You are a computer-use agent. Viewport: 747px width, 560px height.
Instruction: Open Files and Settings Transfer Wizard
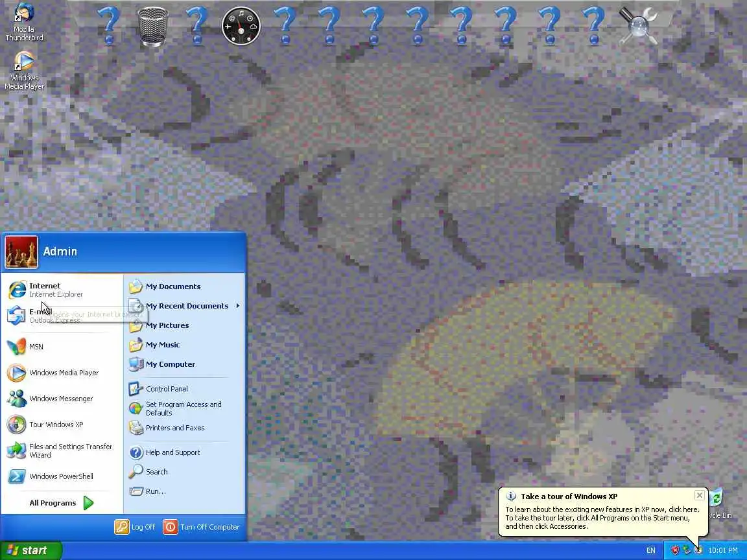click(x=62, y=450)
